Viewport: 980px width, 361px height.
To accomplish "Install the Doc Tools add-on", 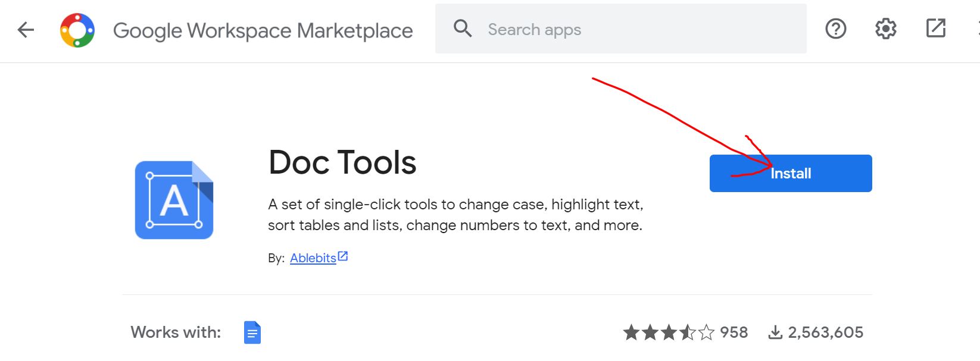I will coord(791,173).
